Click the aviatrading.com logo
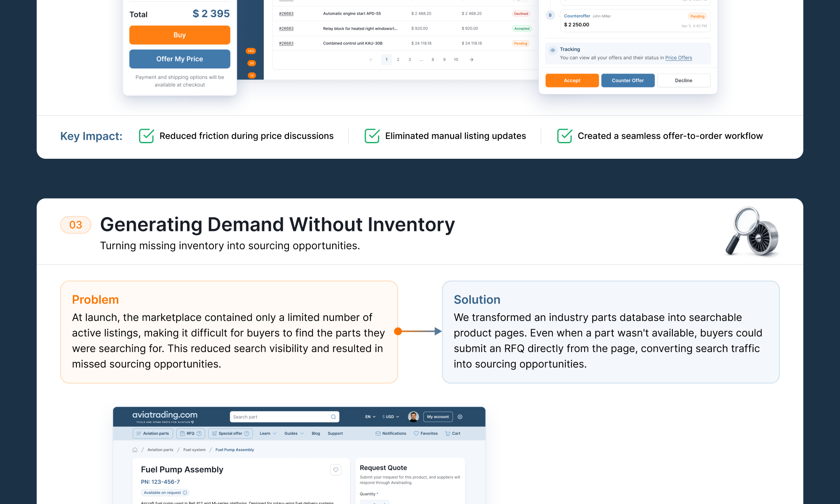The width and height of the screenshot is (840, 504). click(x=165, y=417)
